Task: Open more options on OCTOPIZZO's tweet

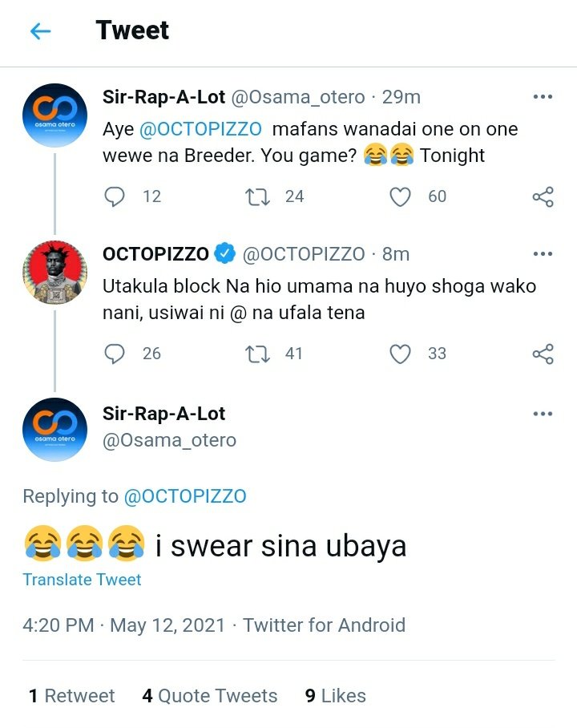Action: point(543,253)
